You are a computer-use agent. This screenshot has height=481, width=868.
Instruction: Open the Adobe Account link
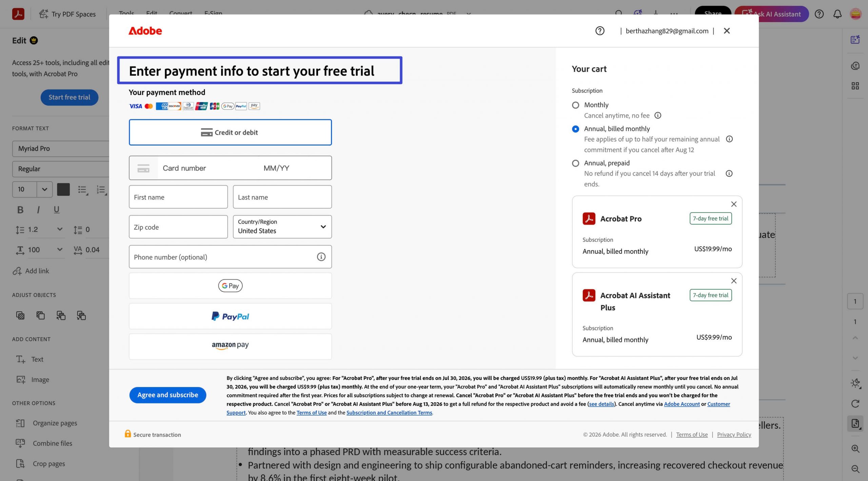pos(682,404)
